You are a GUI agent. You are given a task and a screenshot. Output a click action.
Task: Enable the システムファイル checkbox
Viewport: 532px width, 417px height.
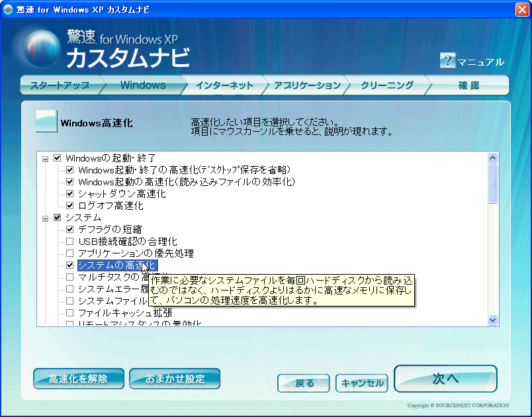(70, 301)
